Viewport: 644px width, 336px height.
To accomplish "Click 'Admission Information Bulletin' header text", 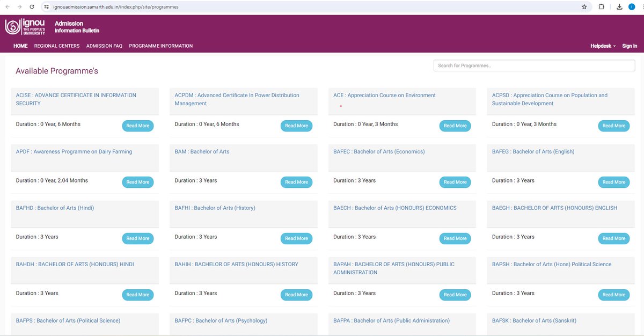I will coord(77,27).
